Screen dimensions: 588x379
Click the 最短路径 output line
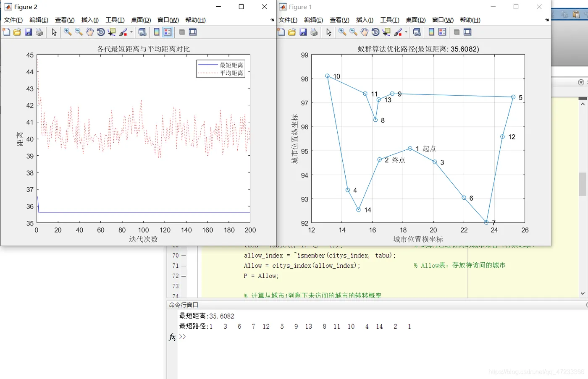click(x=295, y=326)
